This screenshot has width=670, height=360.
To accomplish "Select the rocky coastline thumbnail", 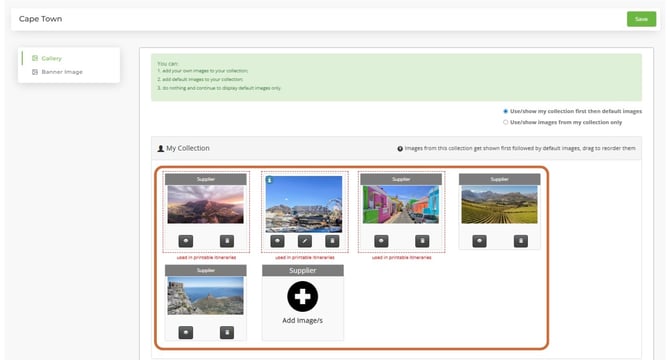I will (x=206, y=296).
